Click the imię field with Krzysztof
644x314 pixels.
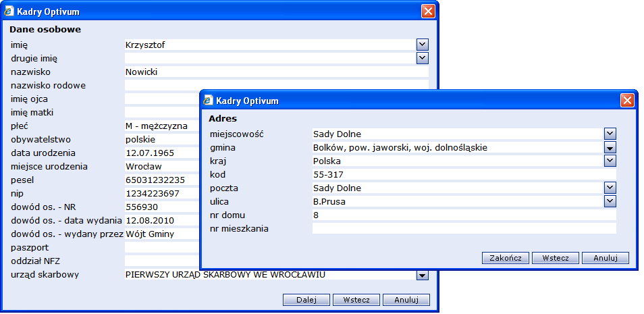[x=270, y=45]
